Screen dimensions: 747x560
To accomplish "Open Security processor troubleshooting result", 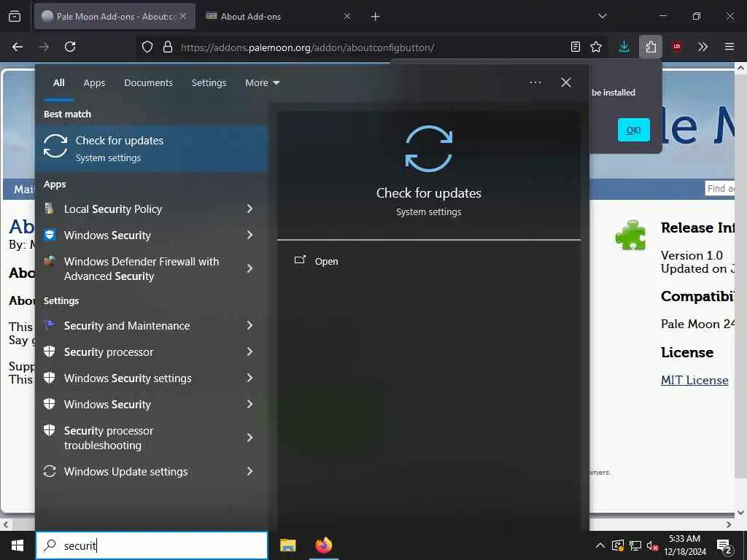I will [x=109, y=437].
